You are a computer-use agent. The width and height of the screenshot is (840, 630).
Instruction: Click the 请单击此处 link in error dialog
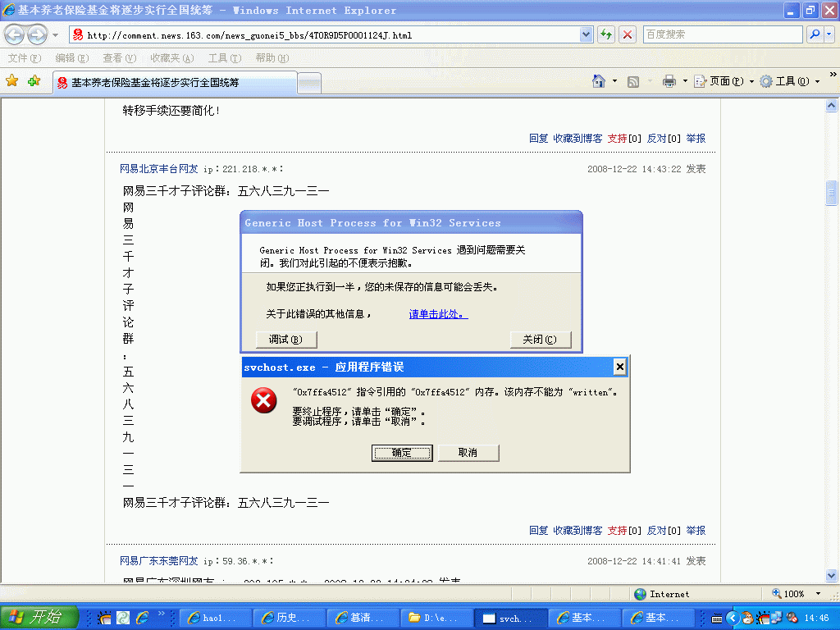click(x=438, y=314)
